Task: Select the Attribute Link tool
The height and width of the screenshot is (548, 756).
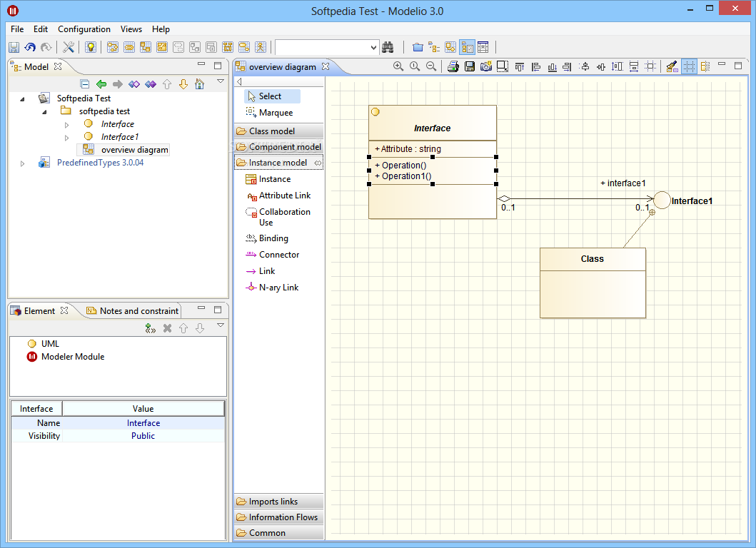Action: click(278, 196)
